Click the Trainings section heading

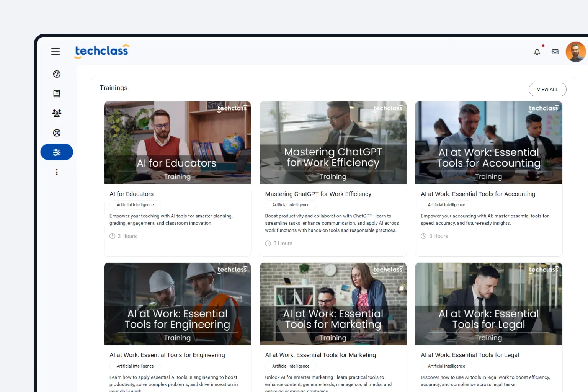(x=114, y=88)
